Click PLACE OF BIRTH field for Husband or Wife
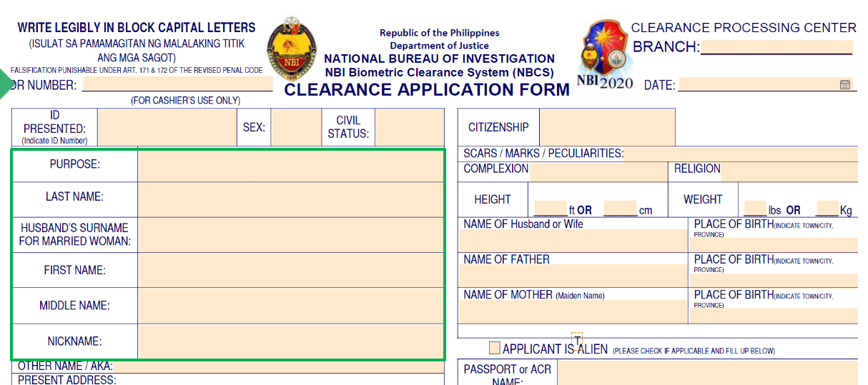Screen dimensions: 868x385 pyautogui.click(x=774, y=245)
